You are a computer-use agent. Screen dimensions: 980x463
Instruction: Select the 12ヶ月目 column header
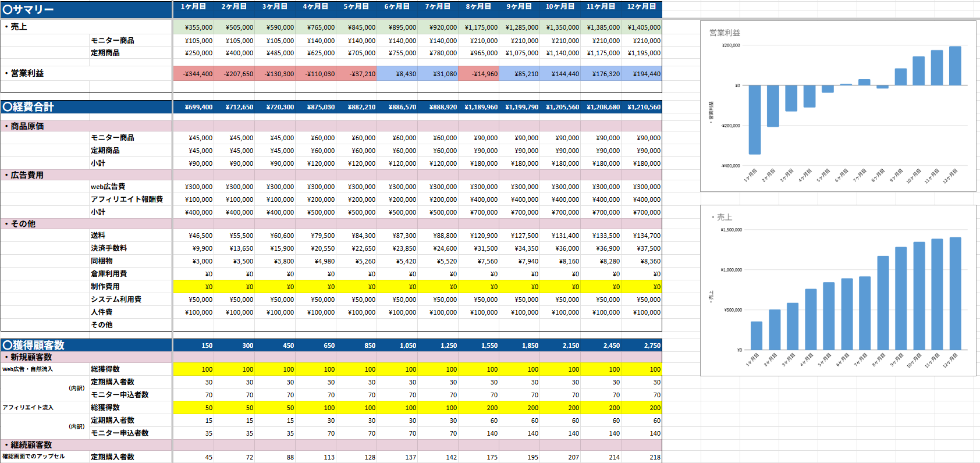tap(641, 6)
